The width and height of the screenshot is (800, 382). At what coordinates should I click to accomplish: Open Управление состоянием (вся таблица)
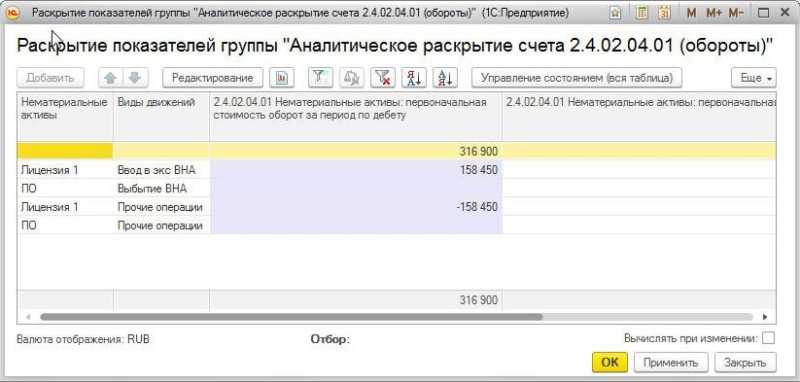(577, 78)
